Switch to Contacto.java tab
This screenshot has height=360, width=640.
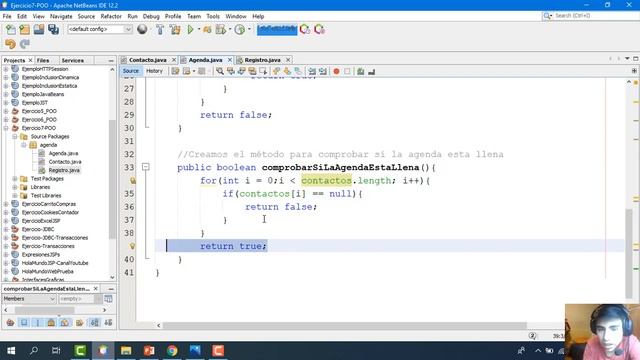tap(147, 60)
